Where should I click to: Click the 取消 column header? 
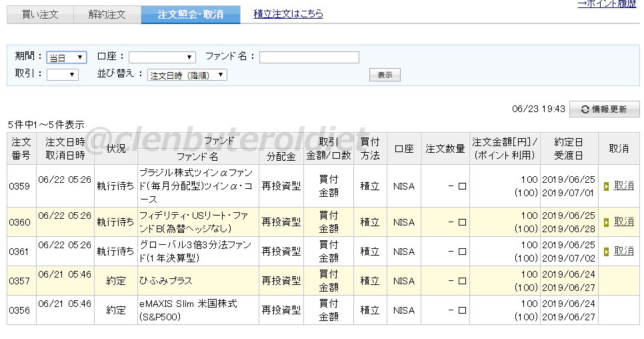[x=619, y=149]
